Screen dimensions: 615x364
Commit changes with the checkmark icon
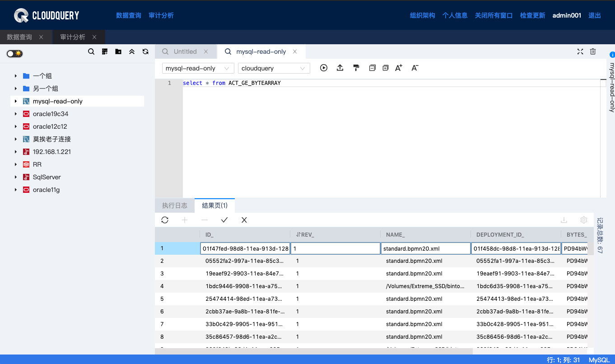click(224, 220)
